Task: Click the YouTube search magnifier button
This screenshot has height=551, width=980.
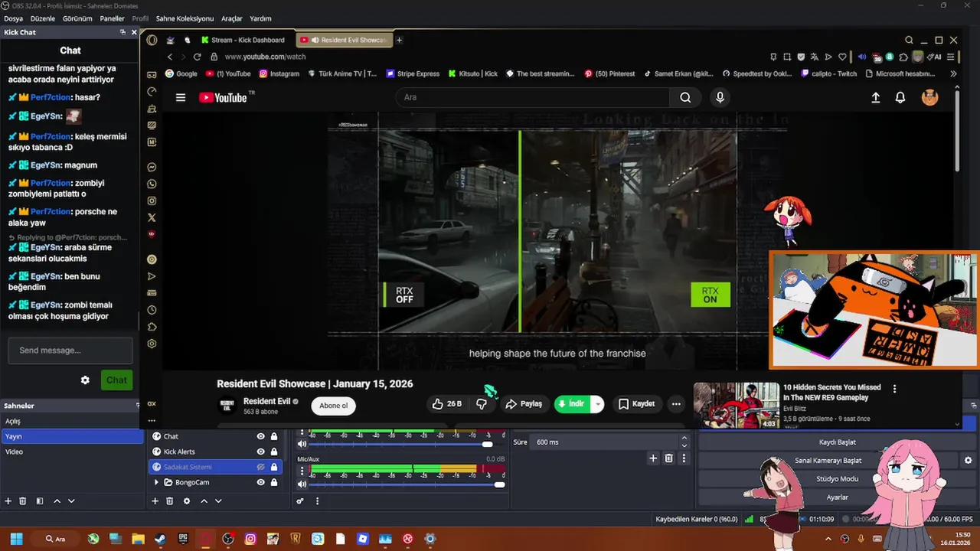Action: (x=685, y=97)
